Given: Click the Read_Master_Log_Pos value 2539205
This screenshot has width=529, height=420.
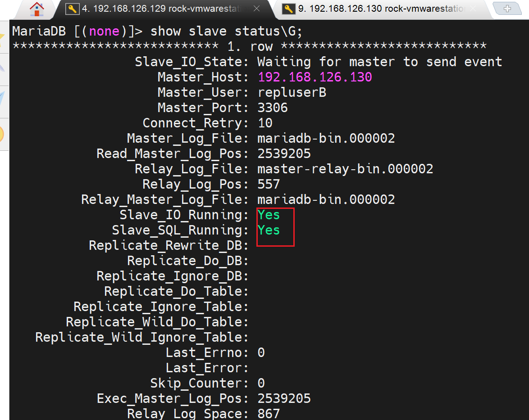Looking at the screenshot, I should click(284, 154).
